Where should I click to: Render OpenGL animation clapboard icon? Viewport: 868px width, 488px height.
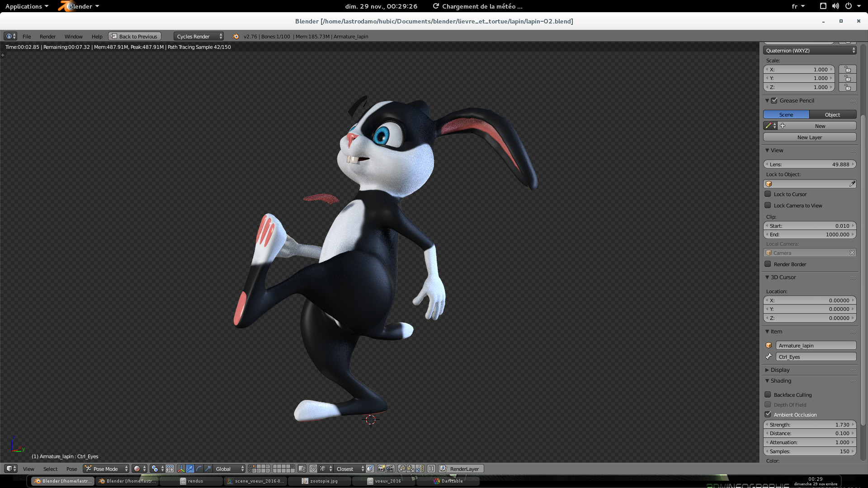[x=390, y=469]
